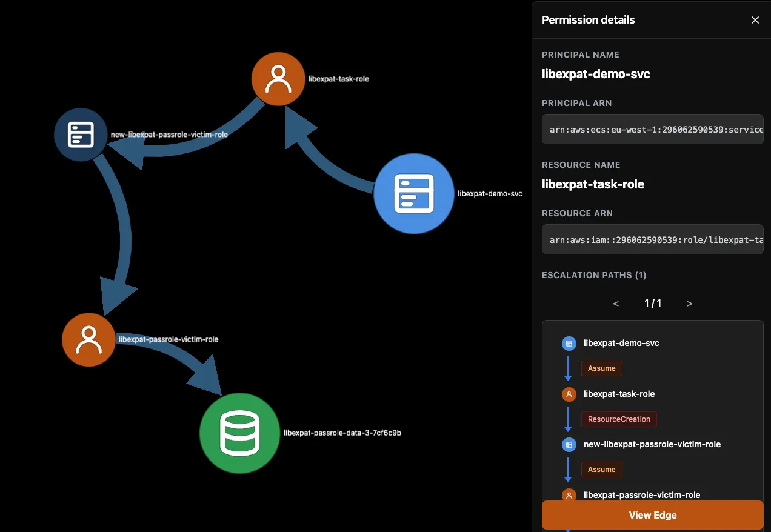Close the Permission details panel
Image resolution: width=771 pixels, height=532 pixels.
click(755, 20)
